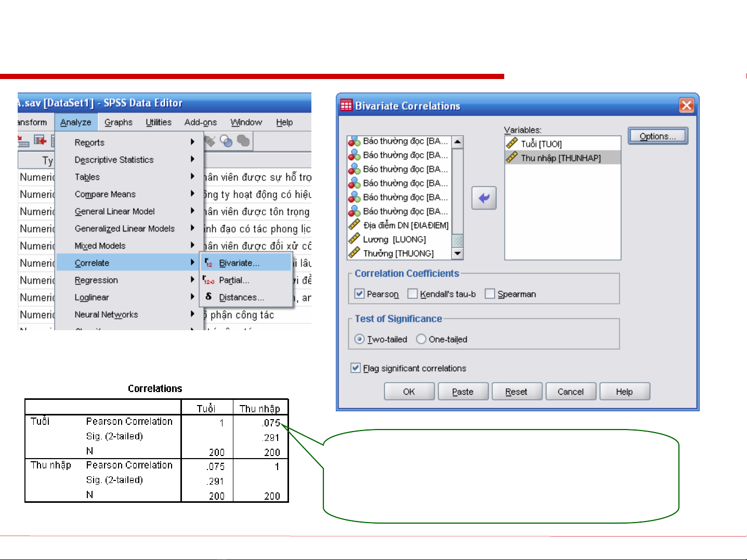
Task: Click the Thưởng [THUONG] ruler icon
Action: [355, 253]
